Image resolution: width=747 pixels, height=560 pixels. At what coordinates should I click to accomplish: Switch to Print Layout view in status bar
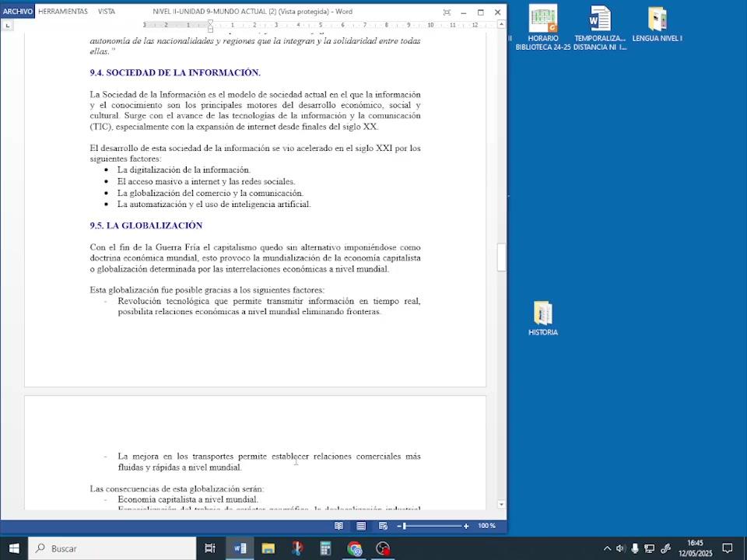click(x=361, y=527)
